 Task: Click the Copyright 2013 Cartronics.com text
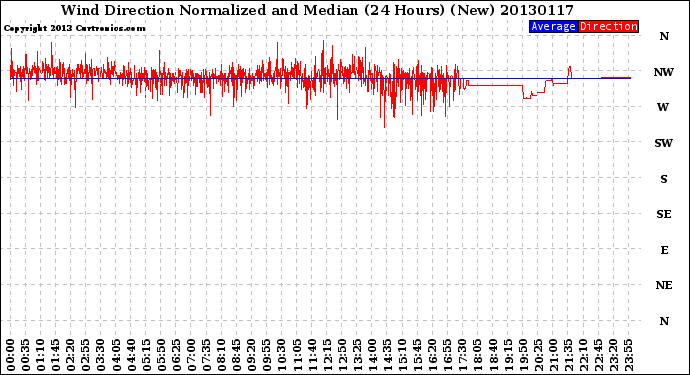click(x=74, y=28)
